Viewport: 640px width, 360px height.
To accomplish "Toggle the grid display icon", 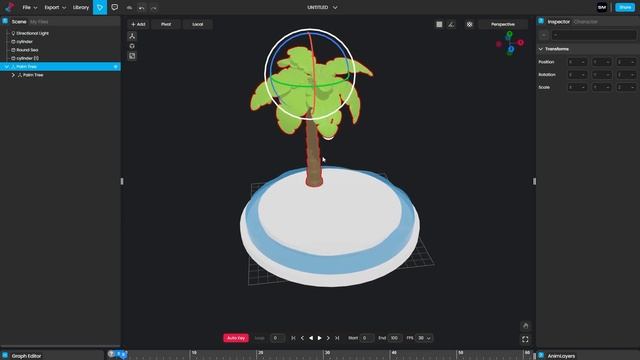I will (x=439, y=24).
